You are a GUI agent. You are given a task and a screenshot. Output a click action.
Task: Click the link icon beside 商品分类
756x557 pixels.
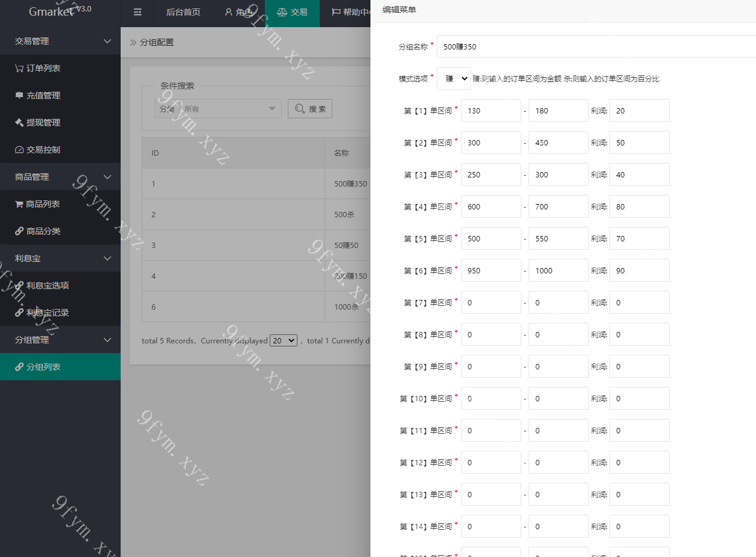(x=19, y=231)
